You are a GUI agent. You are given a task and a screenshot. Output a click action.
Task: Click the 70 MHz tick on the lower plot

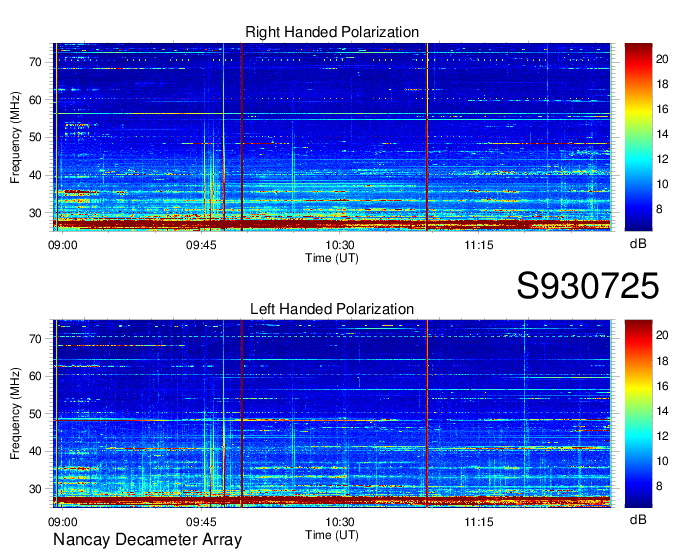(x=36, y=339)
